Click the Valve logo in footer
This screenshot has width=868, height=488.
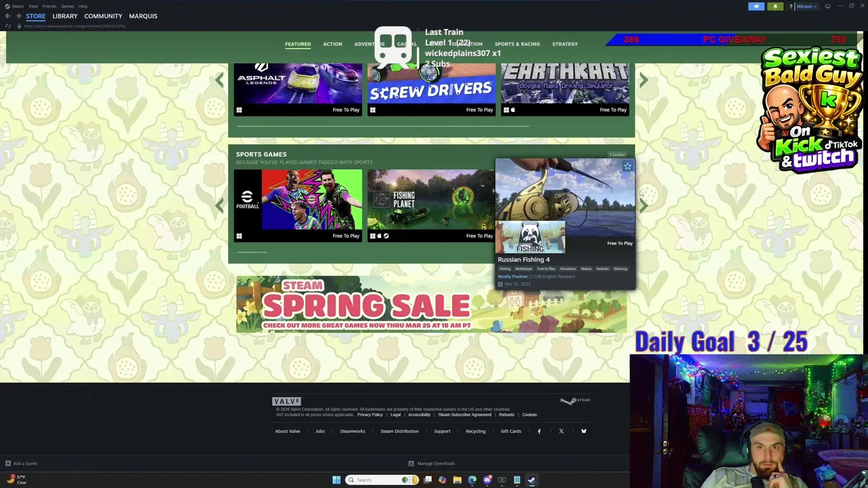286,401
